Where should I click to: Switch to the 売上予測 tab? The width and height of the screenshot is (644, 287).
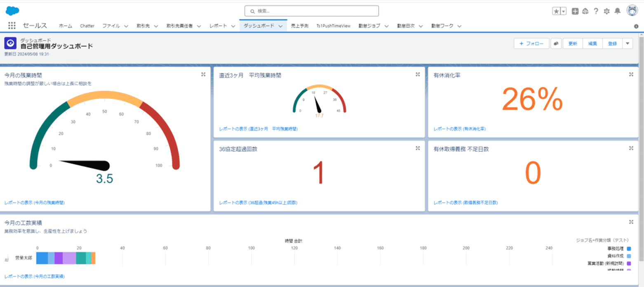299,25
